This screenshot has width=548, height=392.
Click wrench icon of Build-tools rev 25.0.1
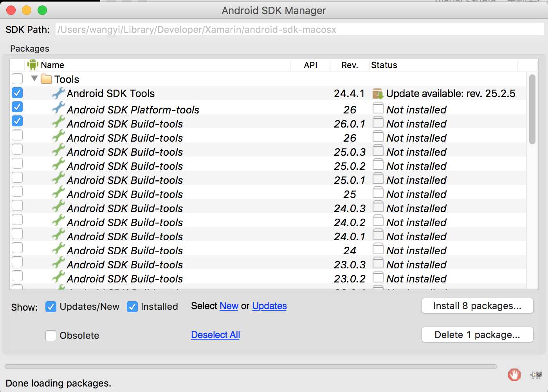click(59, 178)
